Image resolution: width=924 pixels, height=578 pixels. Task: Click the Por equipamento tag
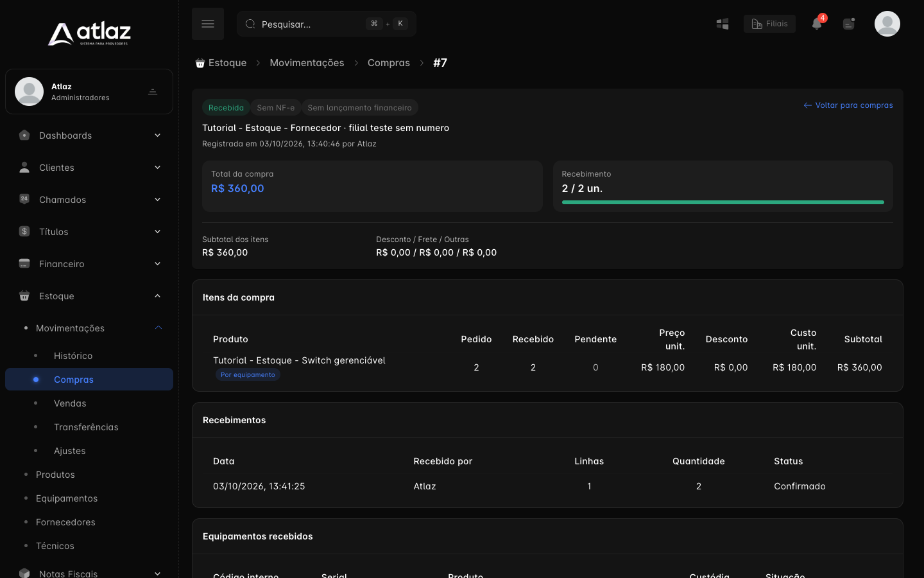(x=248, y=375)
